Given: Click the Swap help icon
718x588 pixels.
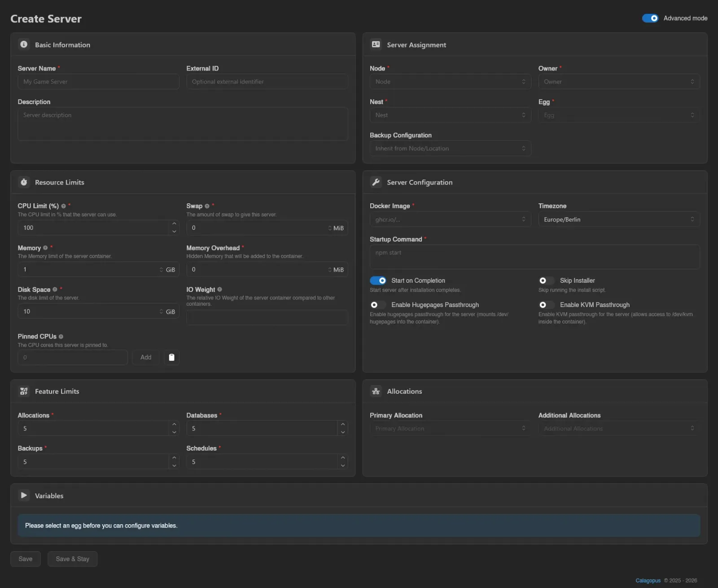Looking at the screenshot, I should click(x=207, y=206).
